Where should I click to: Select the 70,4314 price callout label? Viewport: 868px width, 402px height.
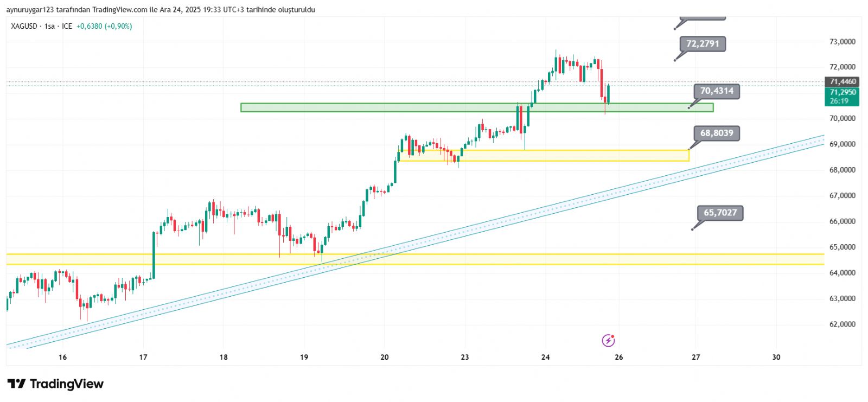coord(716,91)
